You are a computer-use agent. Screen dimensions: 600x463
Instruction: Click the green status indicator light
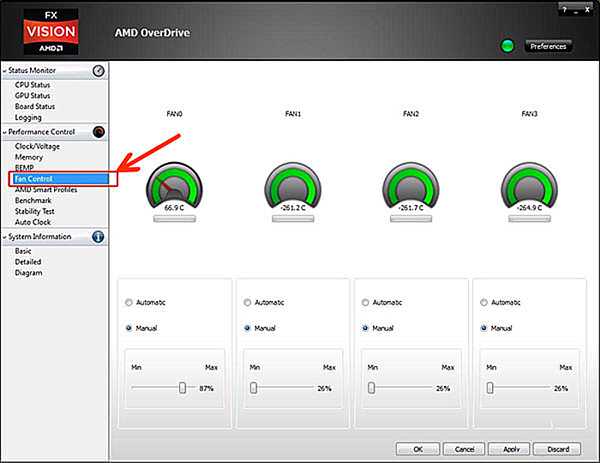[507, 46]
